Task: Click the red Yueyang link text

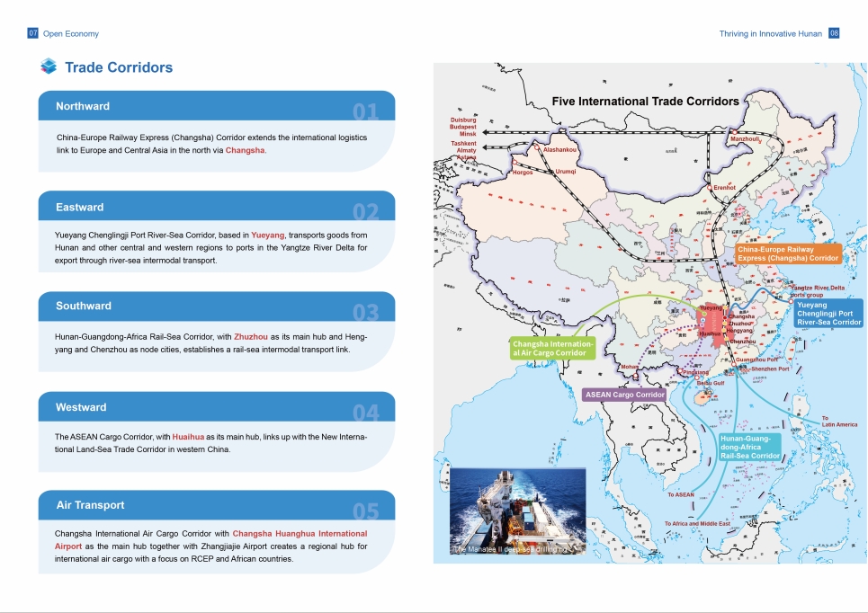Action: 267,234
